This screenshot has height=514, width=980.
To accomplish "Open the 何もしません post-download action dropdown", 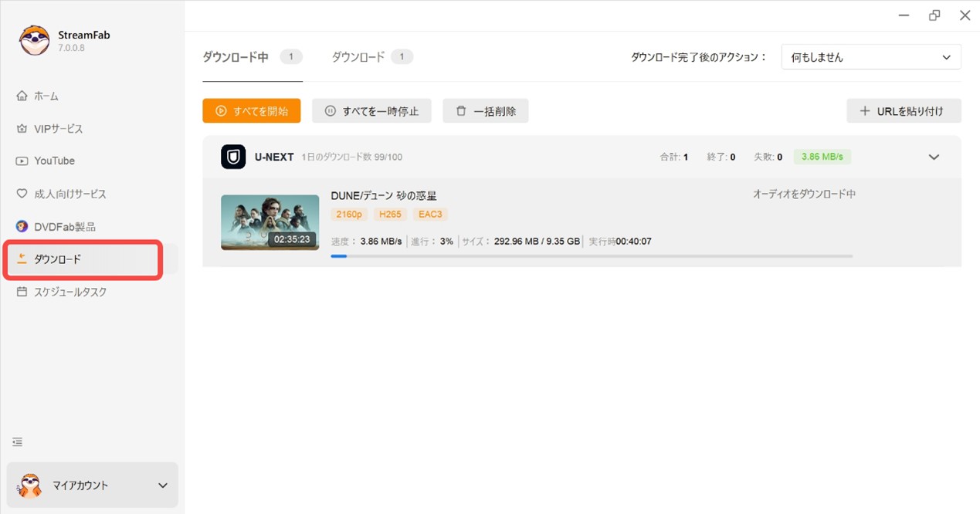I will (x=871, y=56).
